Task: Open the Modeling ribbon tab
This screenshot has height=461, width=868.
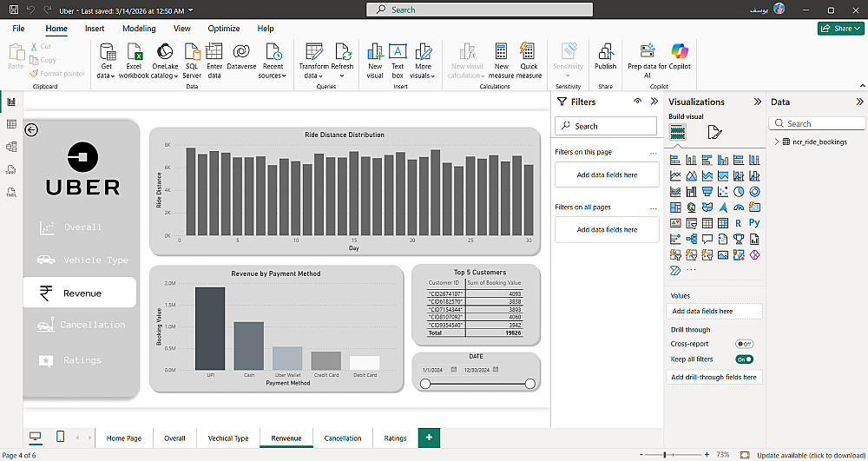Action: point(139,29)
